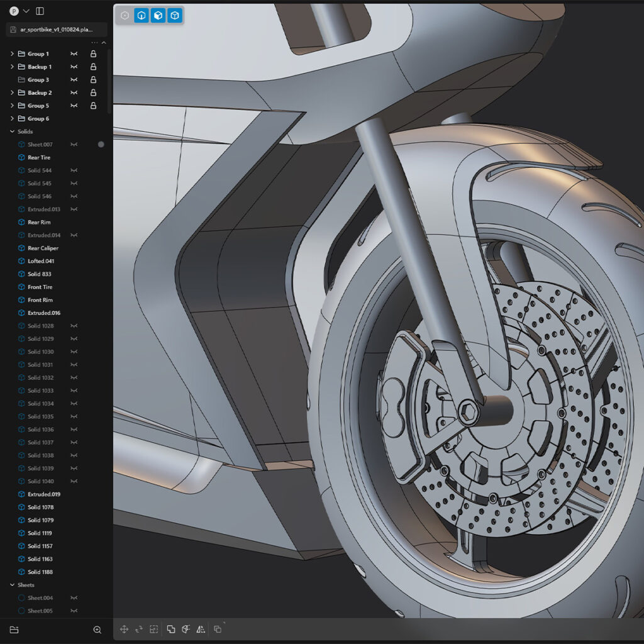644x644 pixels.
Task: Click the gray material dot on Sheet.007
Action: coord(101,145)
